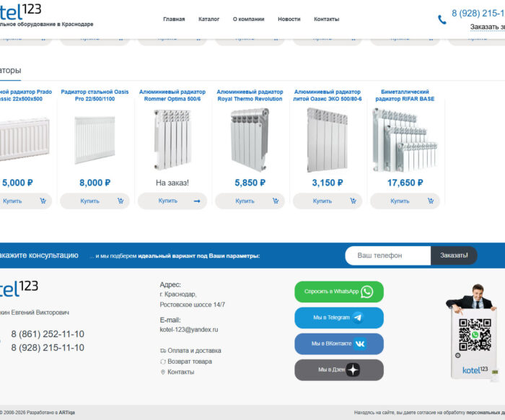Click the phone handset icon in header
This screenshot has height=420, width=505.
point(442,19)
